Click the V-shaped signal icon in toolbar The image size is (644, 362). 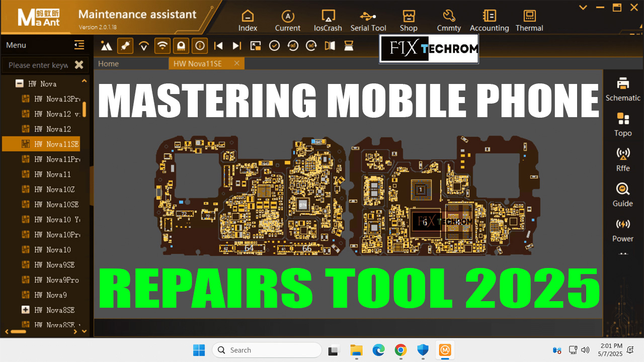(144, 46)
